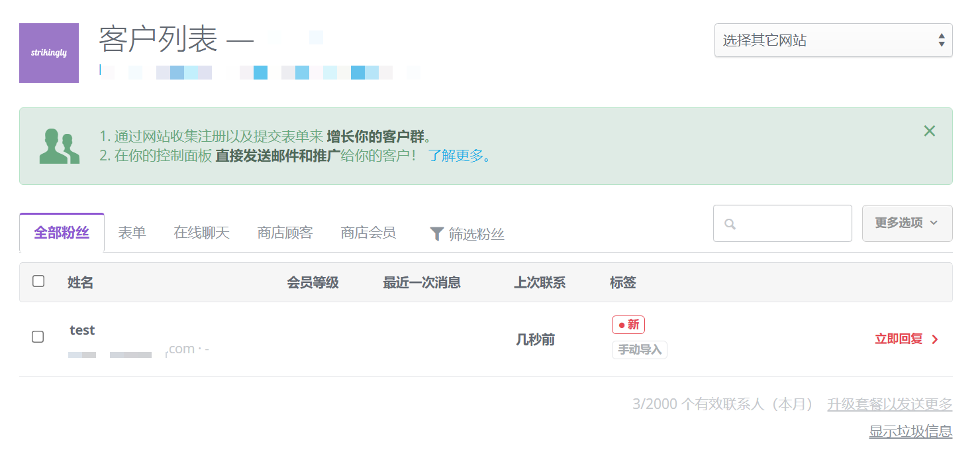
Task: Click the 会员等级 column header
Action: click(313, 283)
